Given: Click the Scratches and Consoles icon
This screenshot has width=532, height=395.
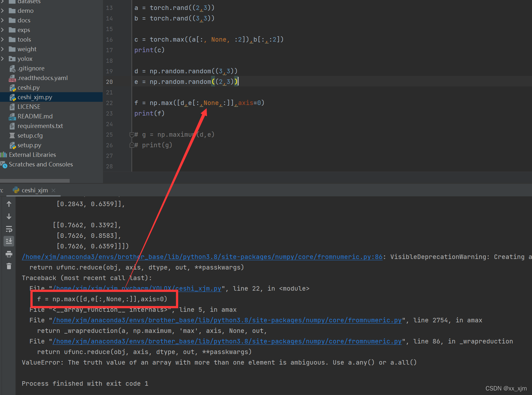Looking at the screenshot, I should coord(4,165).
